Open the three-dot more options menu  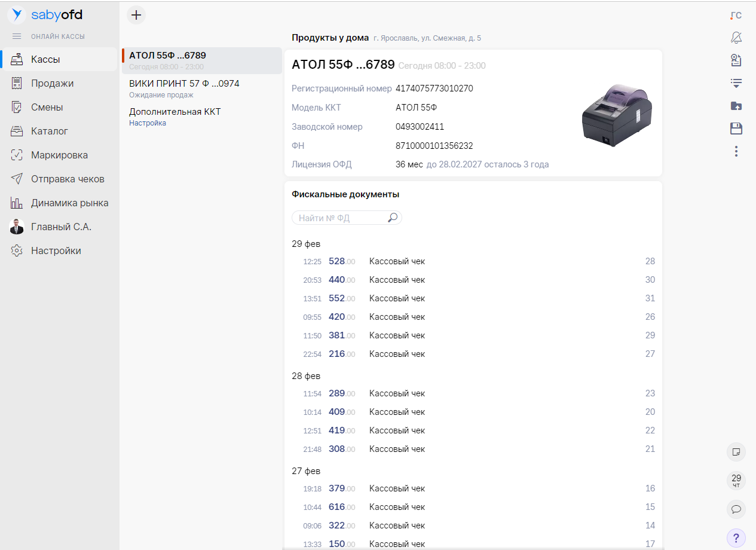(x=736, y=151)
